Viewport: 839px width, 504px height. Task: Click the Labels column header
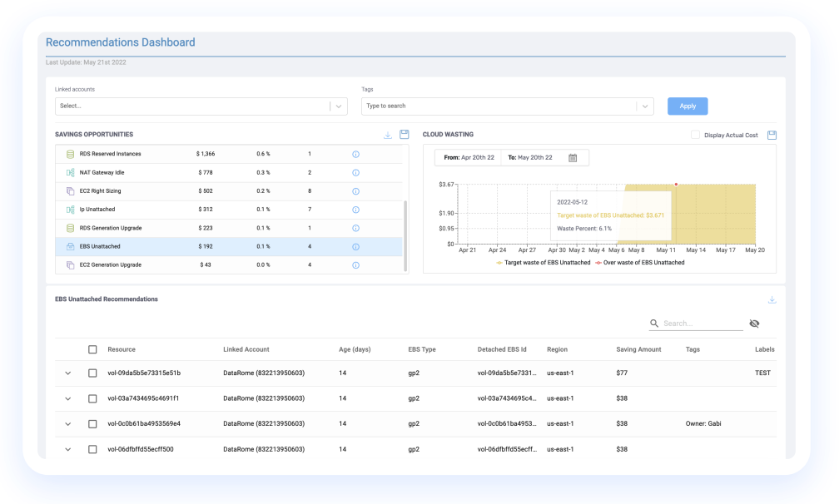(765, 349)
